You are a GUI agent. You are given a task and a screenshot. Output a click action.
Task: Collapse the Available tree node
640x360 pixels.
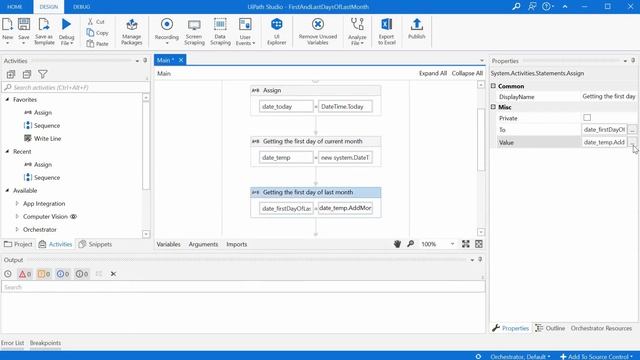point(7,191)
